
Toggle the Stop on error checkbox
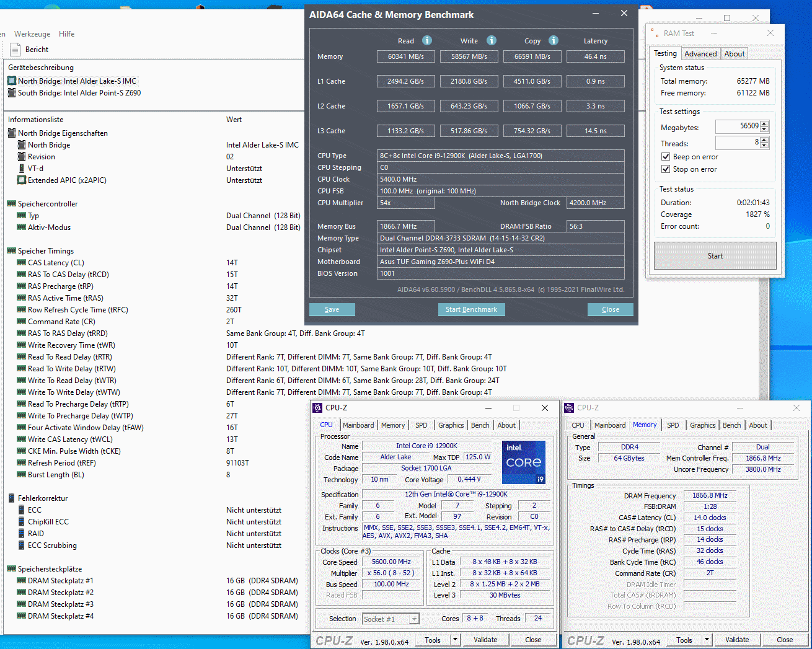(x=666, y=169)
